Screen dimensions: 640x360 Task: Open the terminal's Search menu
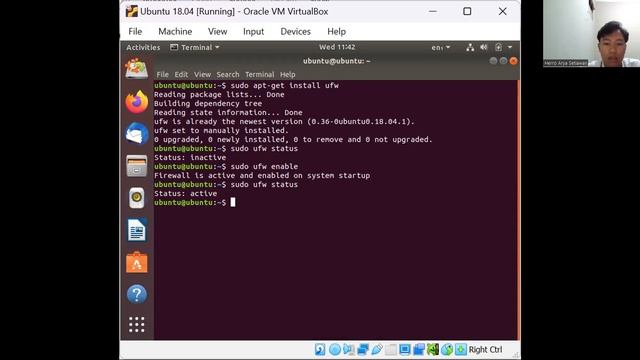coord(228,74)
